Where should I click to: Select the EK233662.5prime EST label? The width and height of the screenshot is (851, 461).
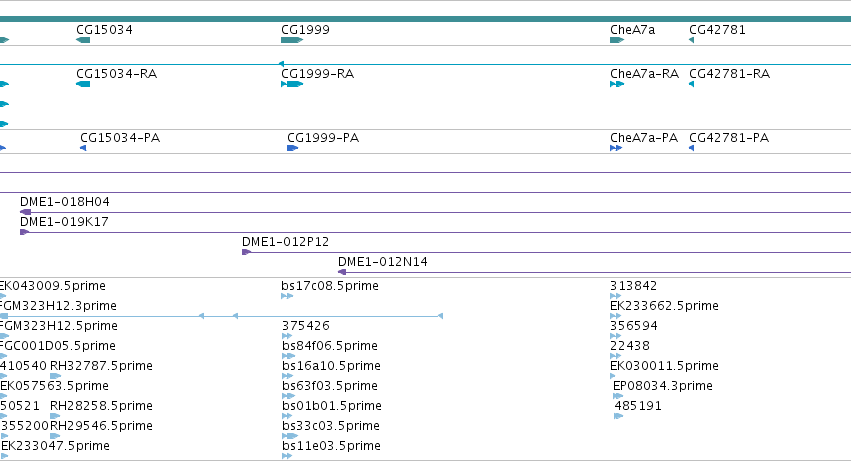click(x=664, y=306)
